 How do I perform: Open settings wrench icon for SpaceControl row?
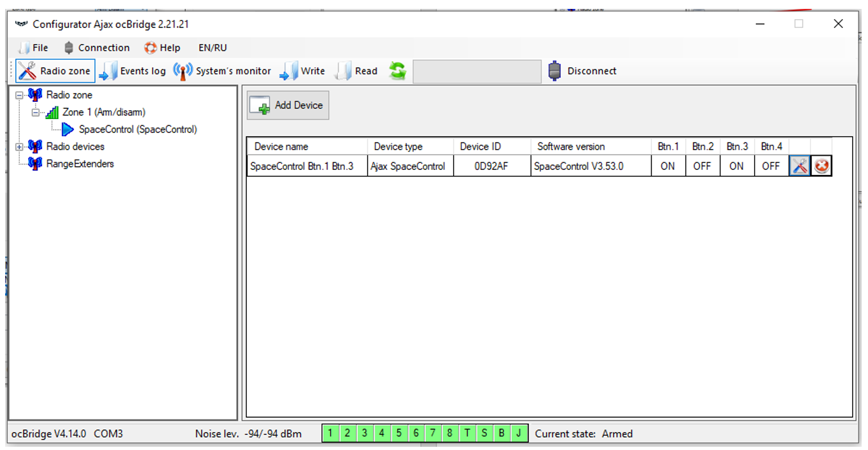[800, 166]
